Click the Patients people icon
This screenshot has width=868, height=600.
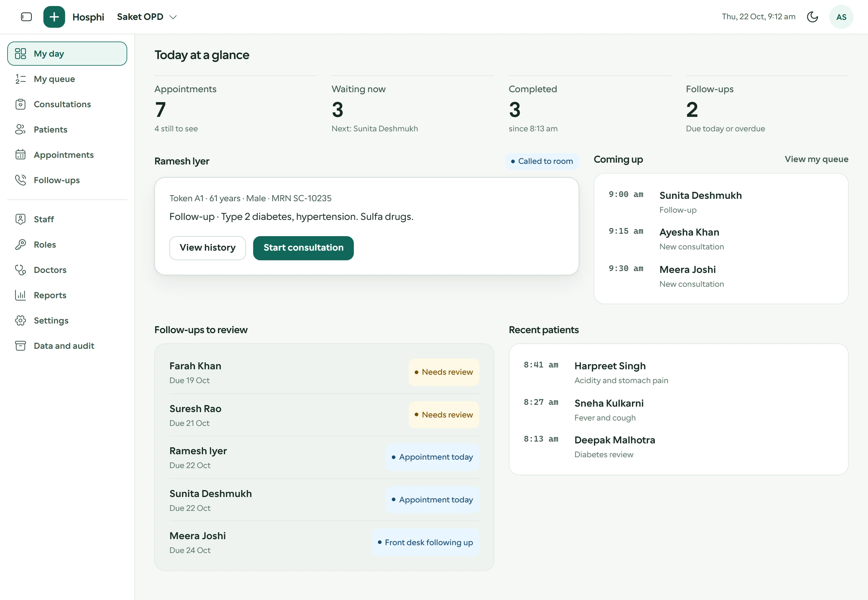(20, 129)
